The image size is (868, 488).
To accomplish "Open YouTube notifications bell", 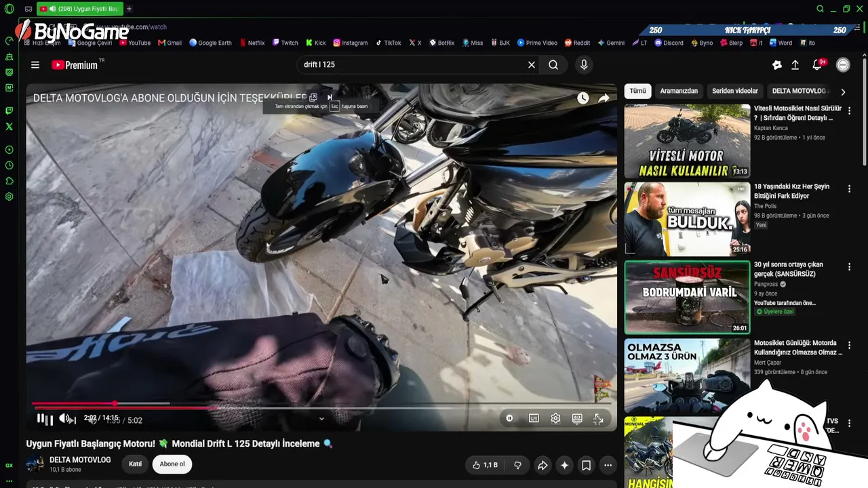I will [818, 65].
